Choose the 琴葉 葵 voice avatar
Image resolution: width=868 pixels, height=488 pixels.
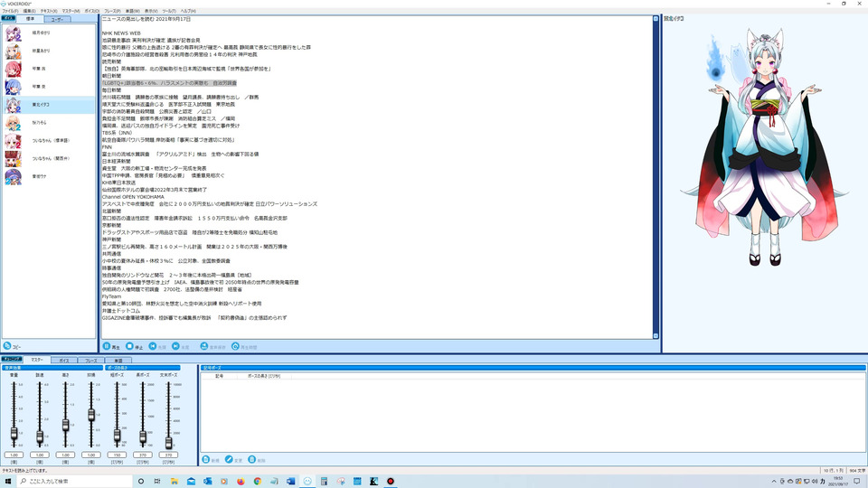[14, 87]
